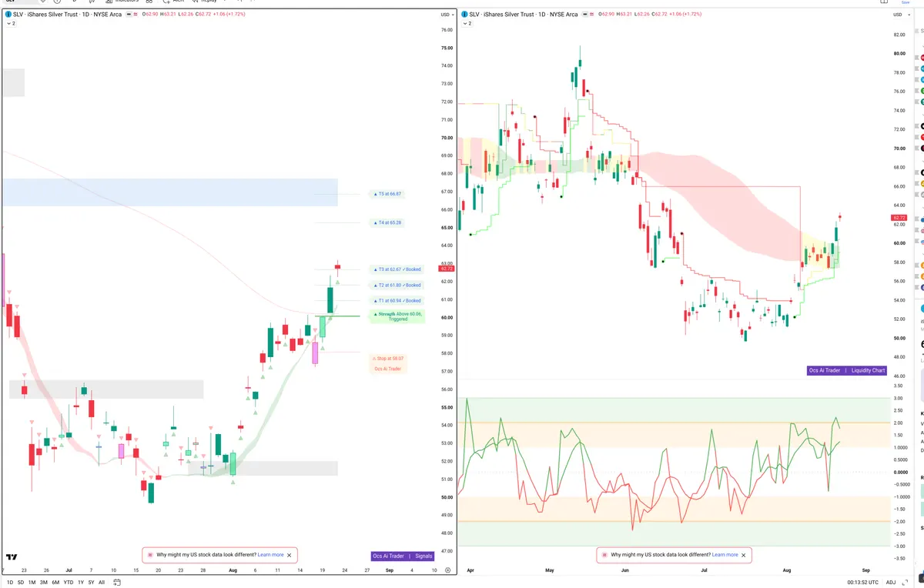Image resolution: width=924 pixels, height=588 pixels.
Task: Select the All time range
Action: [102, 583]
